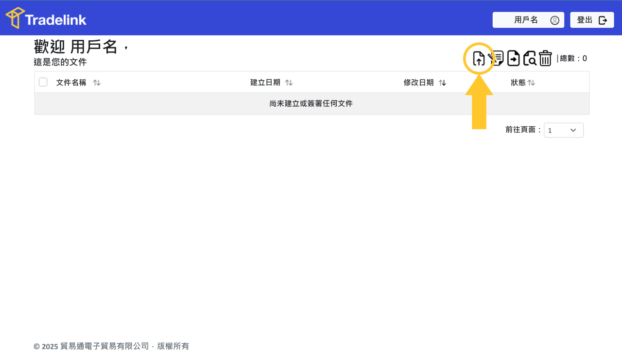622x364 pixels.
Task: Click the 文件名稱 column header
Action: tap(71, 83)
